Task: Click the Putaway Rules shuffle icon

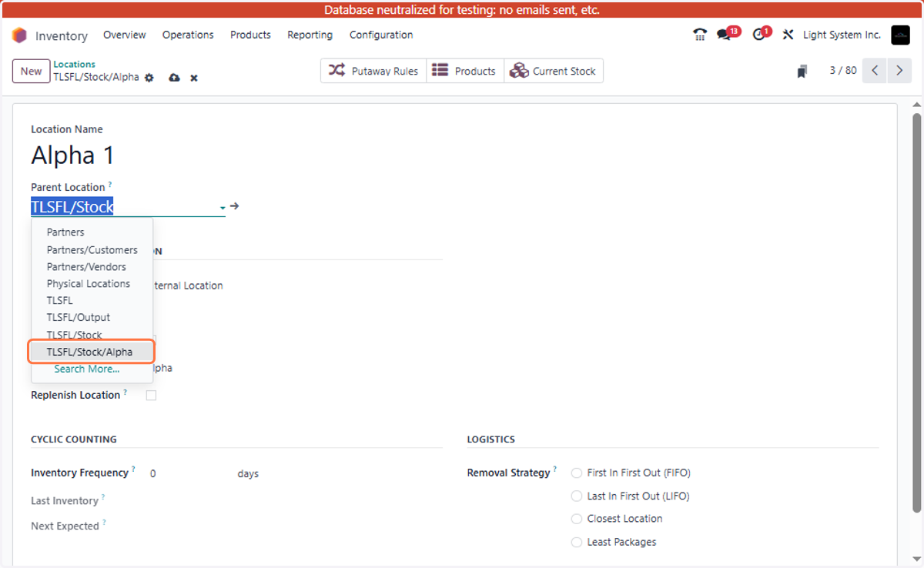Action: (x=336, y=70)
